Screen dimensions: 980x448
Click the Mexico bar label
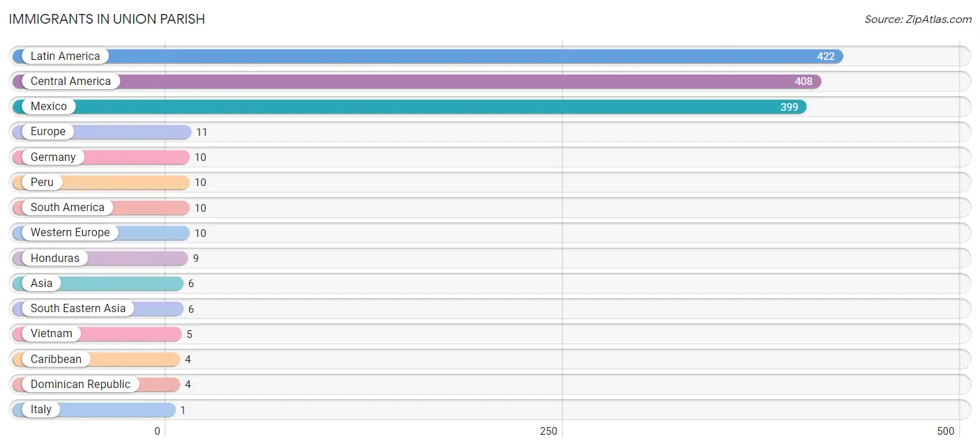click(49, 106)
